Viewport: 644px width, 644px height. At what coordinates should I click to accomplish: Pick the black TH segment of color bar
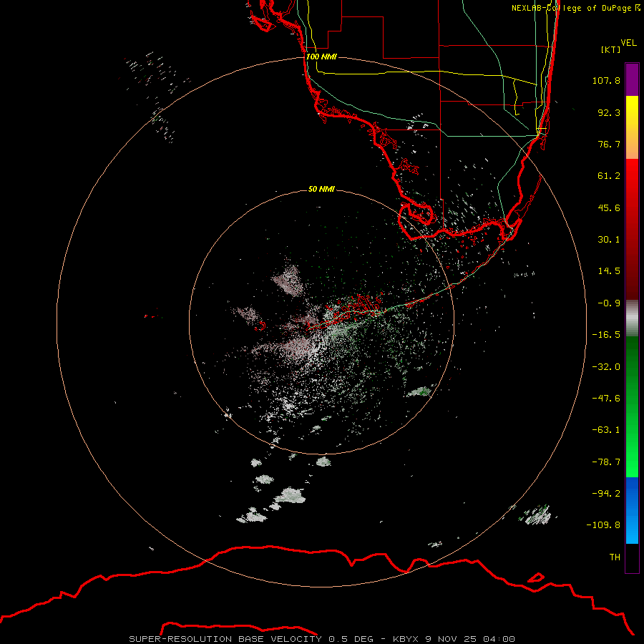click(632, 557)
